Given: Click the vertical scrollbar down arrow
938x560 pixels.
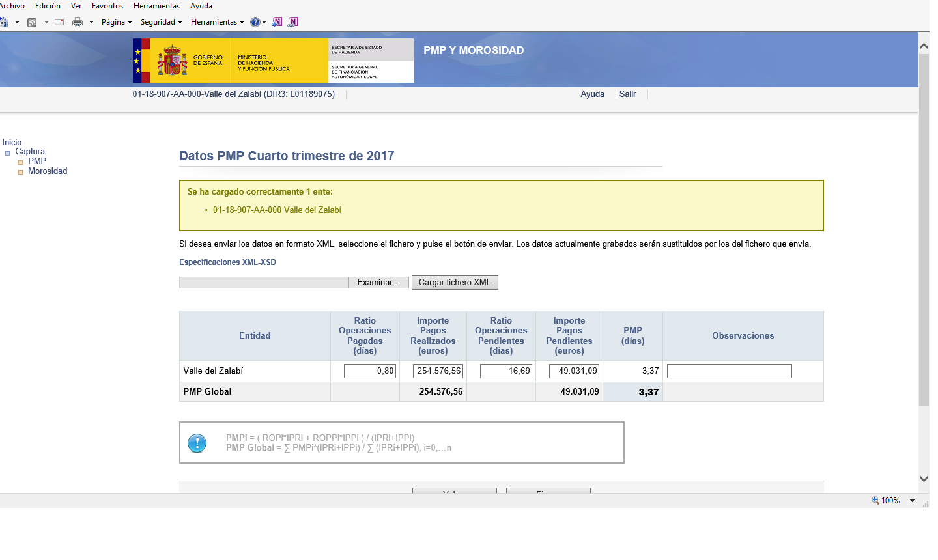Looking at the screenshot, I should (x=924, y=479).
